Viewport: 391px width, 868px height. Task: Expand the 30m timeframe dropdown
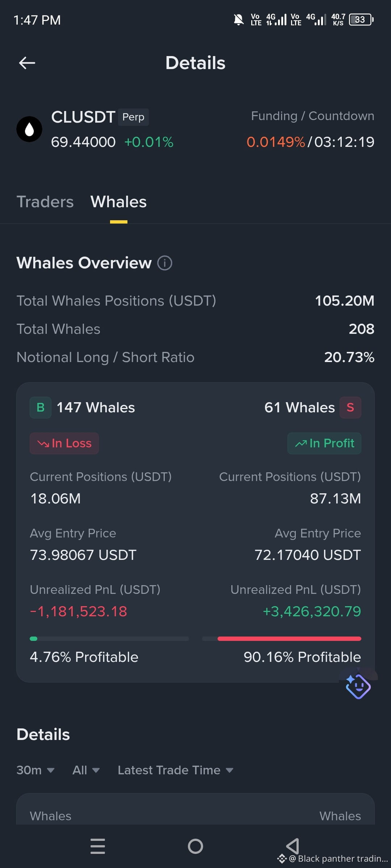35,770
